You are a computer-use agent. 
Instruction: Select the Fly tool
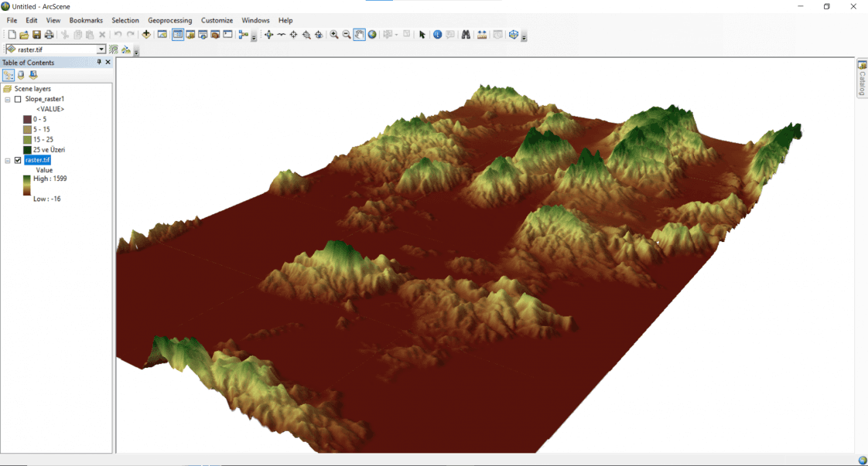282,35
